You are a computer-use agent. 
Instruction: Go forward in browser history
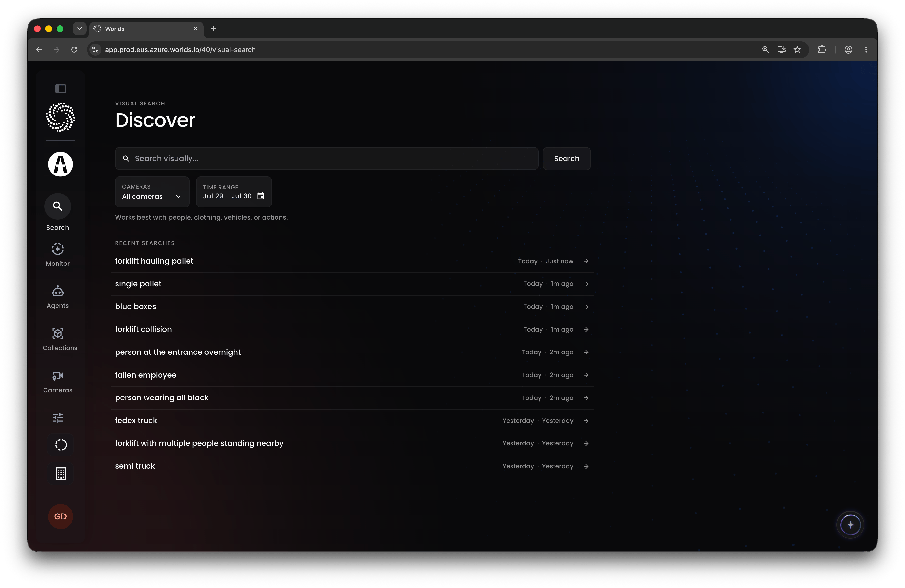(x=56, y=50)
